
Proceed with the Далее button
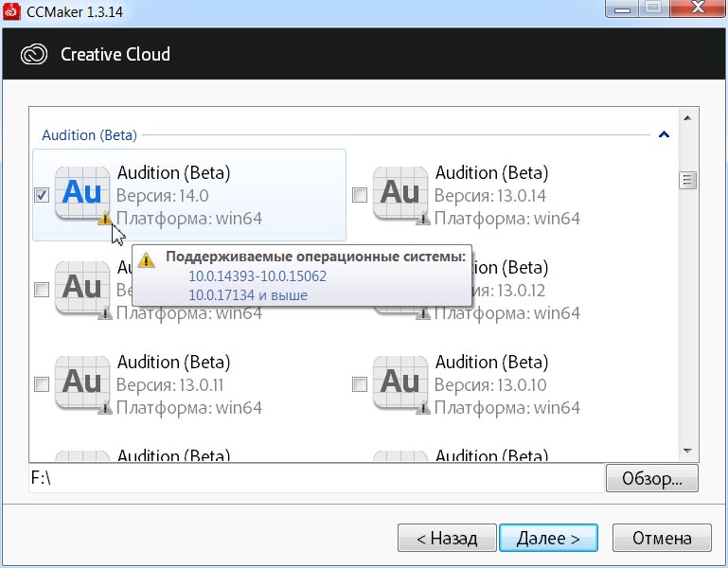point(548,538)
